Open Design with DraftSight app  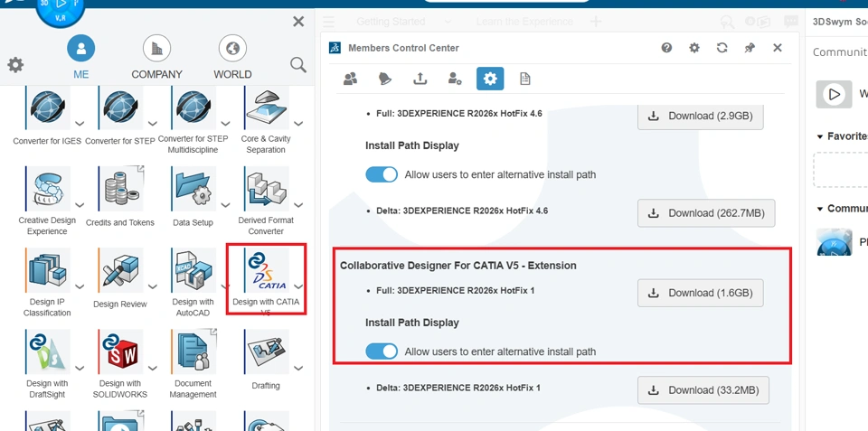click(48, 351)
